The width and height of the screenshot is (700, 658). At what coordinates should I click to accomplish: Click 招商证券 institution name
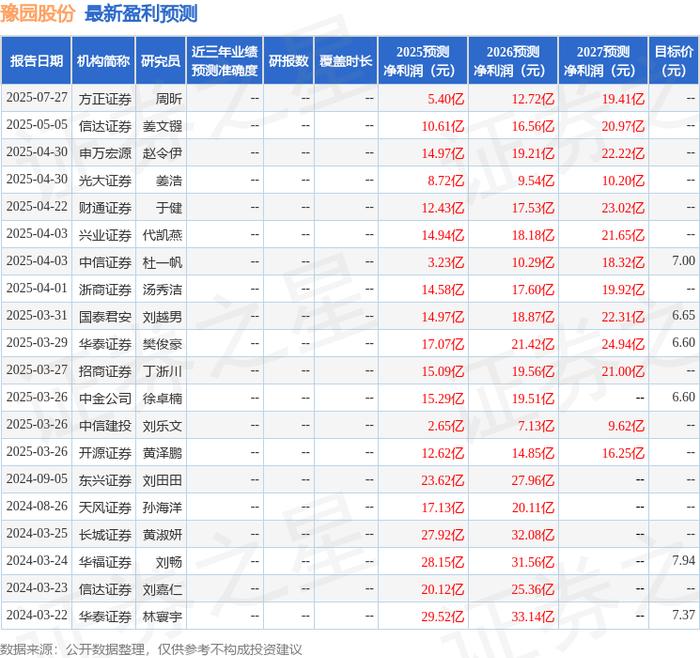click(105, 371)
